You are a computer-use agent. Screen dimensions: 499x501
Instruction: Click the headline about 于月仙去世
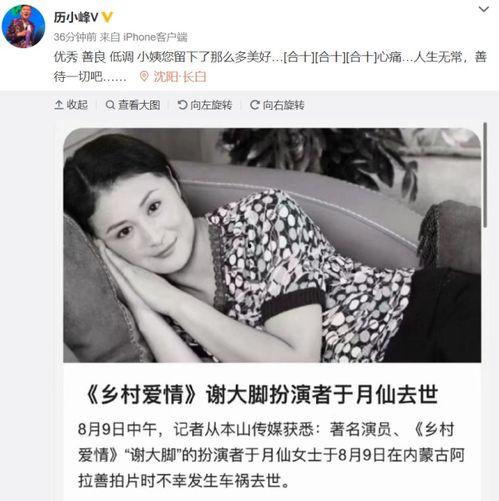(260, 394)
